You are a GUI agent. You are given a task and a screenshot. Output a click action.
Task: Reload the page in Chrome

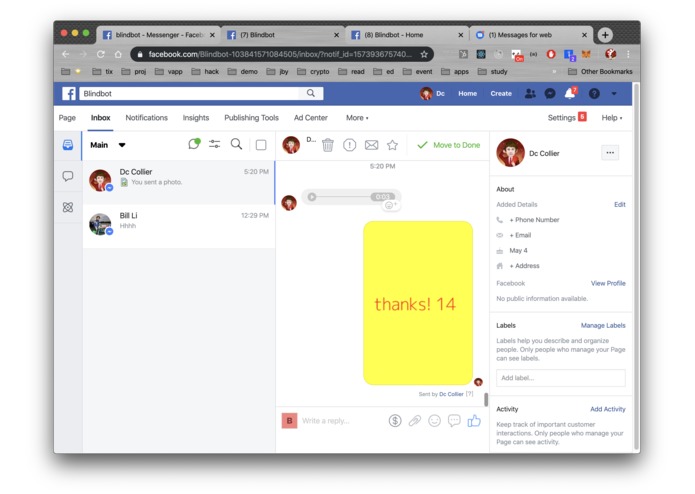(101, 54)
